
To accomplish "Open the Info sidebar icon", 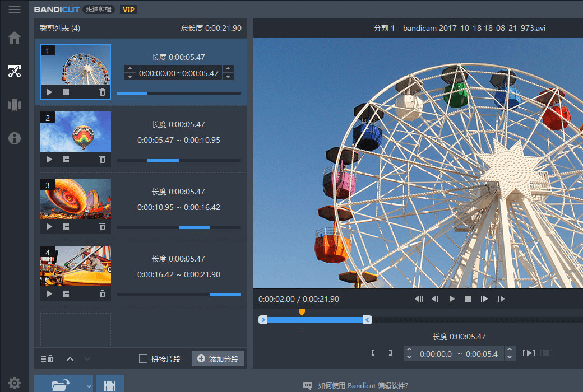I will tap(15, 138).
